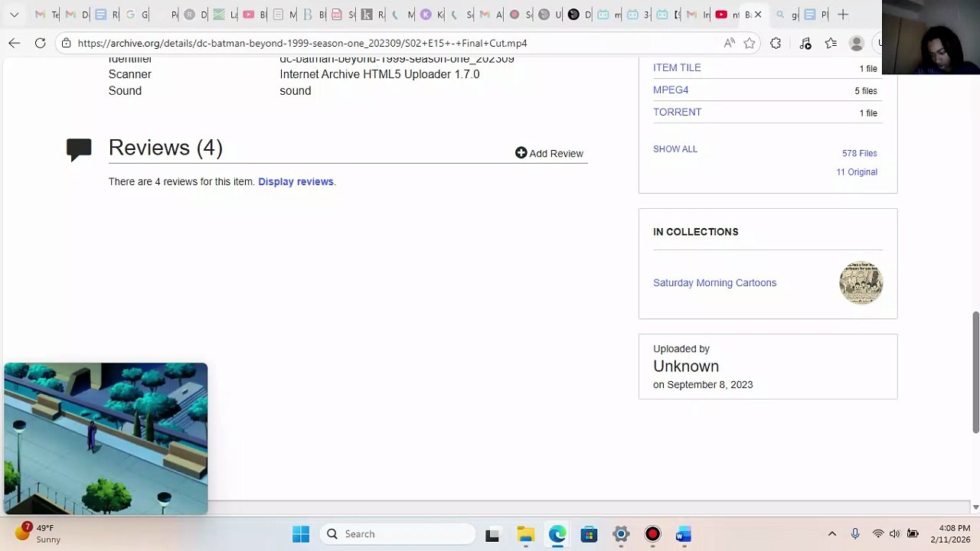980x551 pixels.
Task: Open the 11 Original files link
Action: click(857, 172)
